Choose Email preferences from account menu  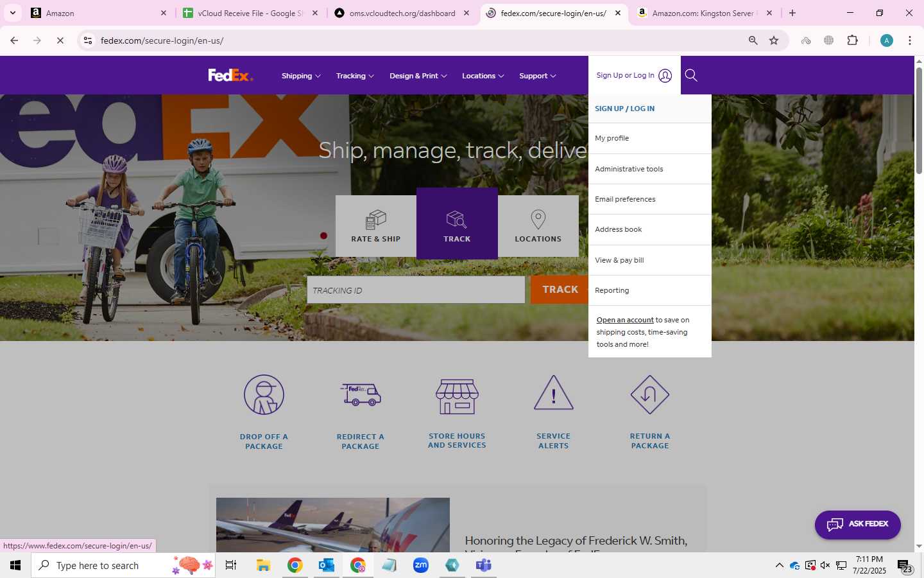(x=649, y=199)
